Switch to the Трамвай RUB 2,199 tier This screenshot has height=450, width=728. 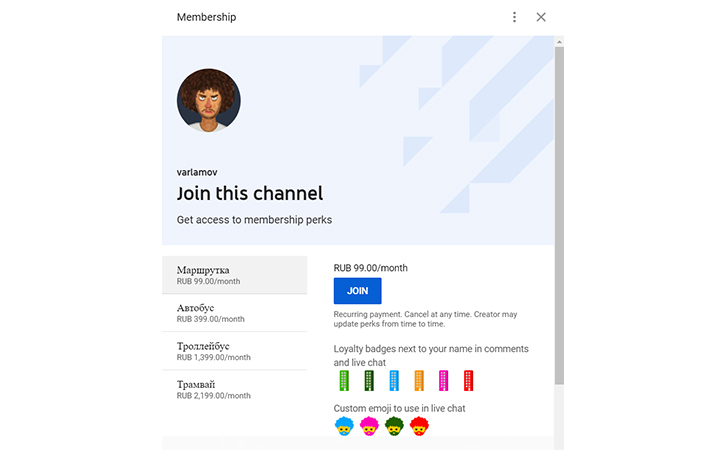[234, 389]
